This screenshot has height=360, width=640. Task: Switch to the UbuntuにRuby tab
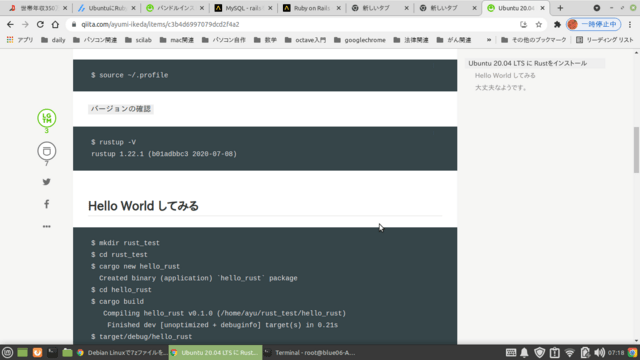(x=107, y=8)
